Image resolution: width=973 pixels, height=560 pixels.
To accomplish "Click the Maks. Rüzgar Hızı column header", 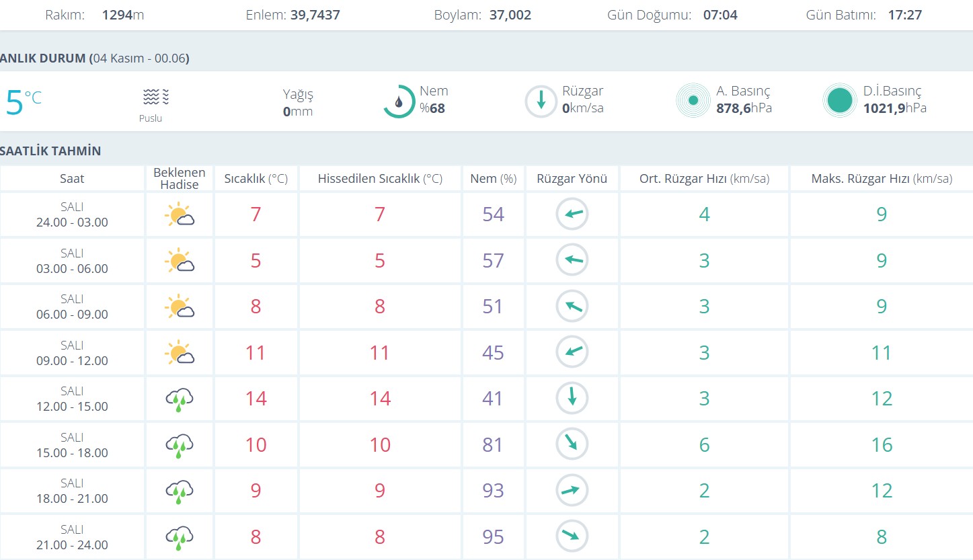I will 881,179.
